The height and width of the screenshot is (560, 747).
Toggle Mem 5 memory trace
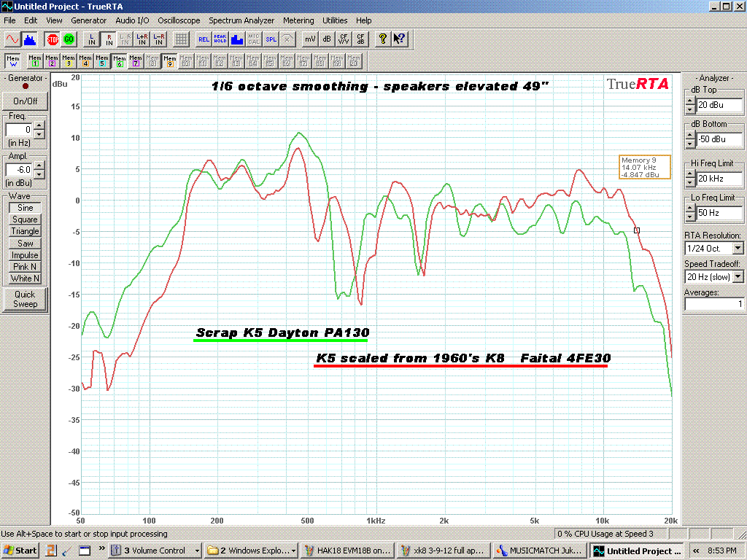(102, 61)
